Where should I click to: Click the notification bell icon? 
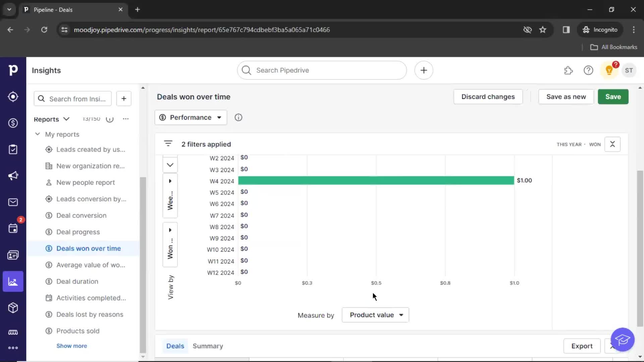[609, 70]
